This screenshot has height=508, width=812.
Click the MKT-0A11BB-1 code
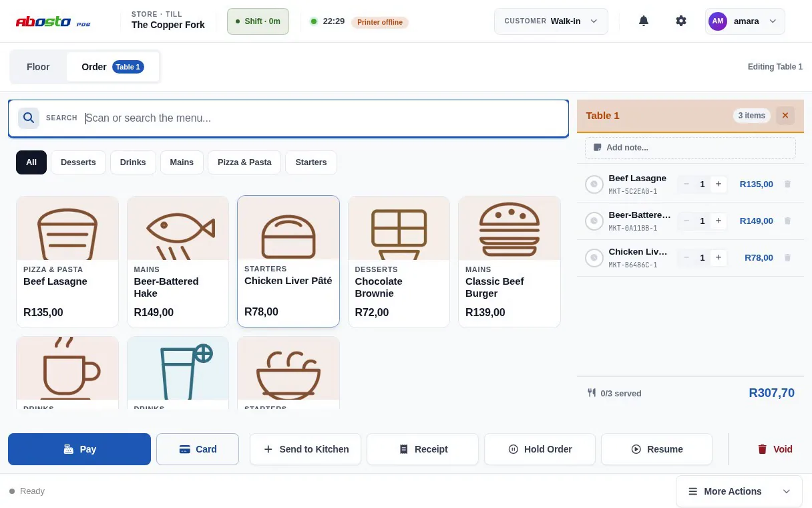click(x=633, y=228)
